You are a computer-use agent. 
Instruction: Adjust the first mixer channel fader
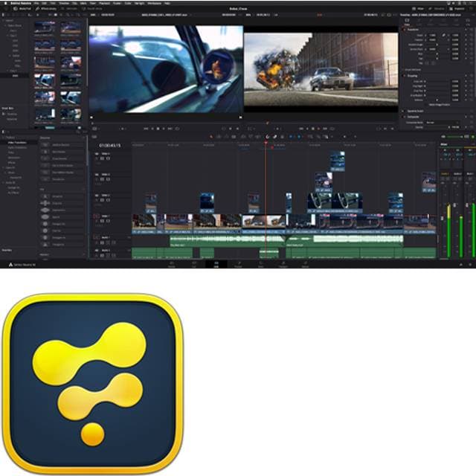[x=443, y=218]
